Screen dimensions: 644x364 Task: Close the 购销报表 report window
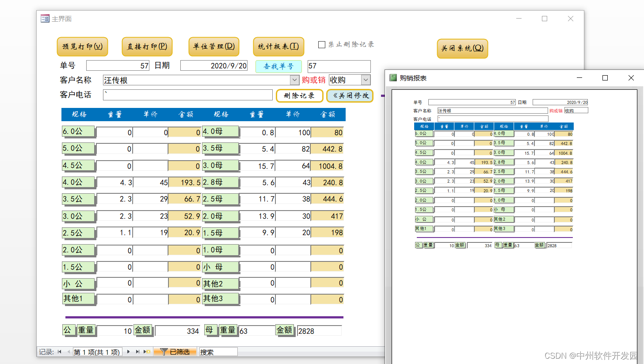[x=631, y=78]
